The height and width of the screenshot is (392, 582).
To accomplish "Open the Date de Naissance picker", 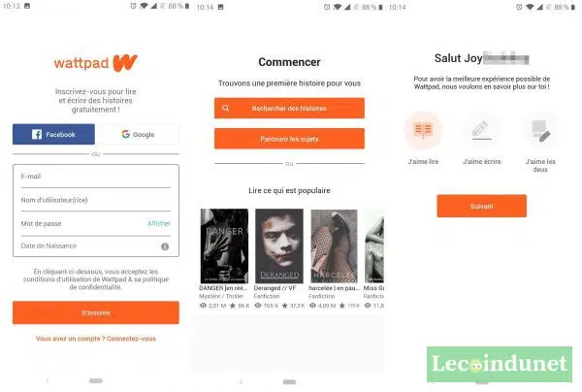I will click(89, 245).
